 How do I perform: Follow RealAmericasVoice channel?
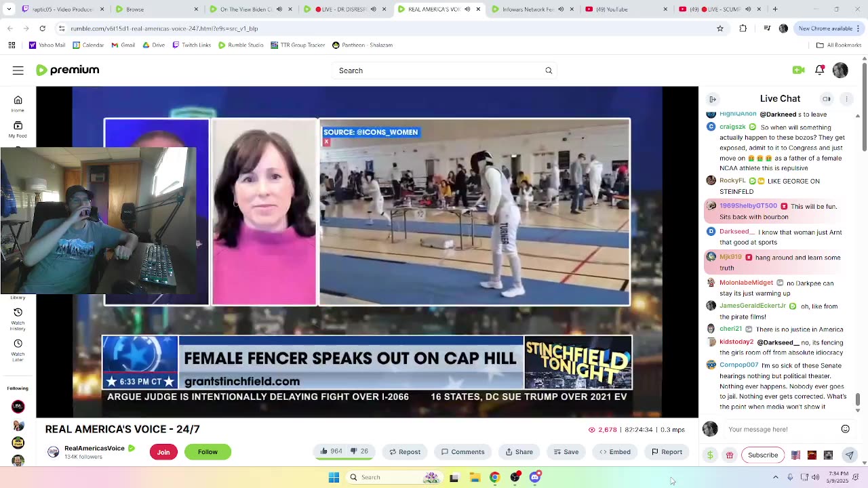pos(208,452)
